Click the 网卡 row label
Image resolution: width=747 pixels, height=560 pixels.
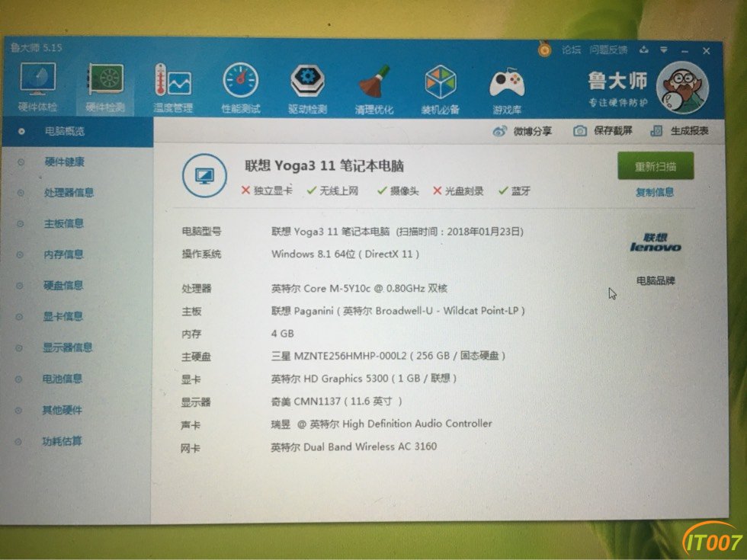(x=191, y=448)
